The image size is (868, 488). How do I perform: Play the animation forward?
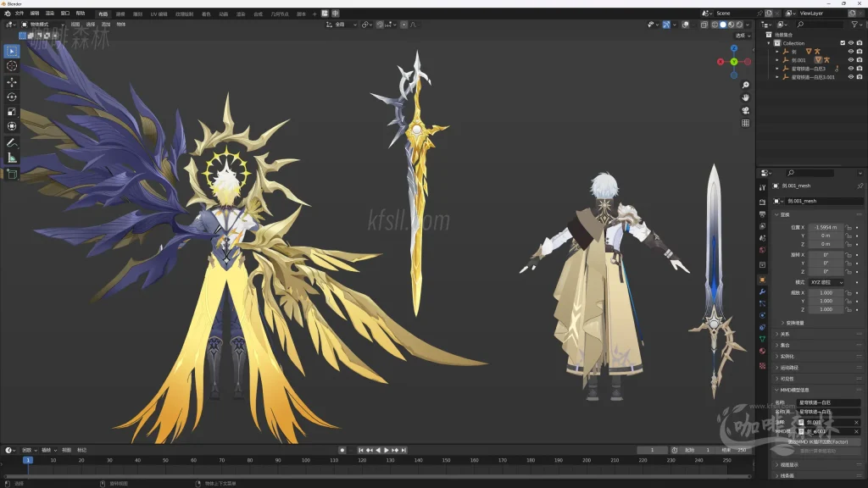coord(387,451)
